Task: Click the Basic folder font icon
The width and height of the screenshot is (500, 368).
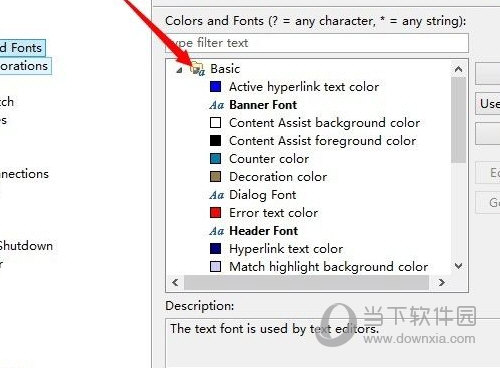Action: pyautogui.click(x=198, y=69)
